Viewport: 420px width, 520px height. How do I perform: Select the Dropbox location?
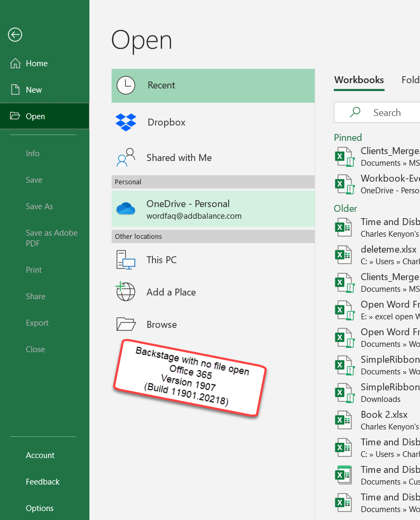click(213, 122)
